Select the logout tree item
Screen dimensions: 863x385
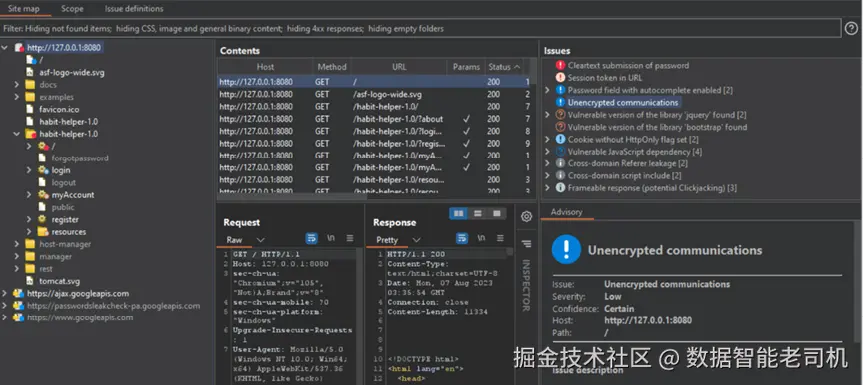point(64,183)
